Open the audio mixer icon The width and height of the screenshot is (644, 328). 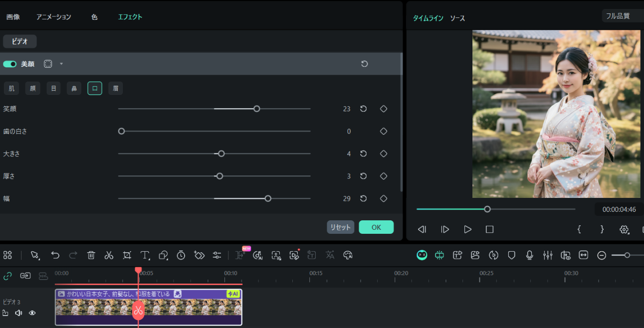tap(548, 255)
